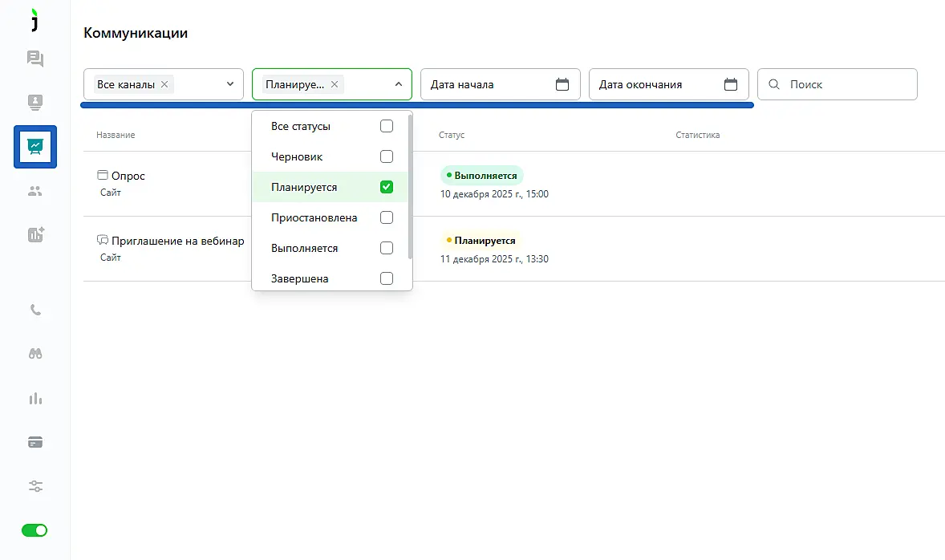Open the binoculars visitors sidebar icon
Viewport: 945px width, 560px height.
point(35,354)
